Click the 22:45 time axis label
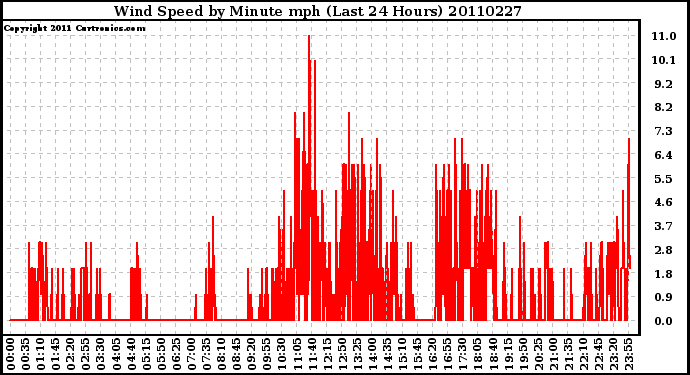 pyautogui.click(x=598, y=355)
